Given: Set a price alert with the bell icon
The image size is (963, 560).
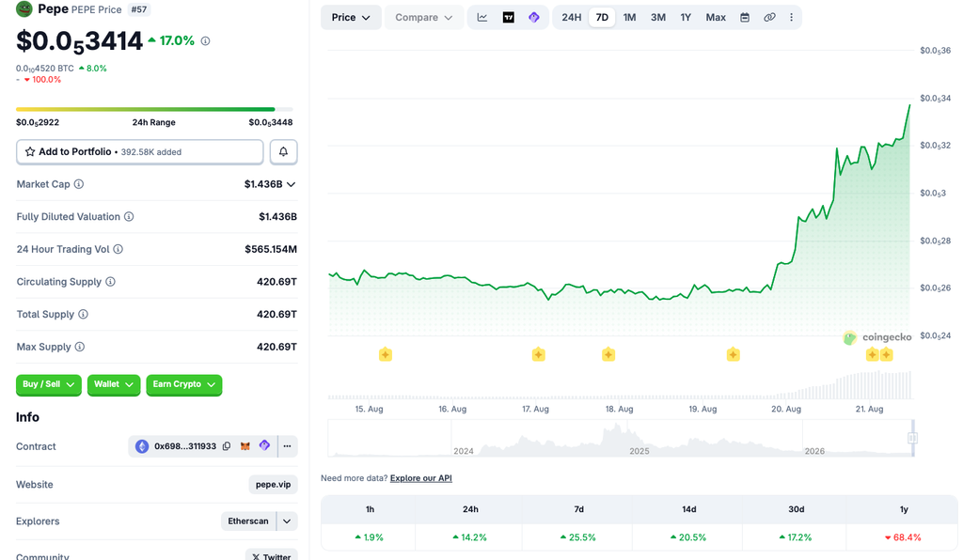Looking at the screenshot, I should tap(283, 151).
